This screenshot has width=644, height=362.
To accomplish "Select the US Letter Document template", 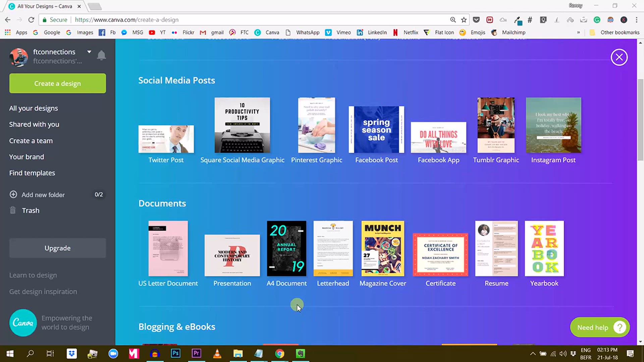I will pos(168,248).
